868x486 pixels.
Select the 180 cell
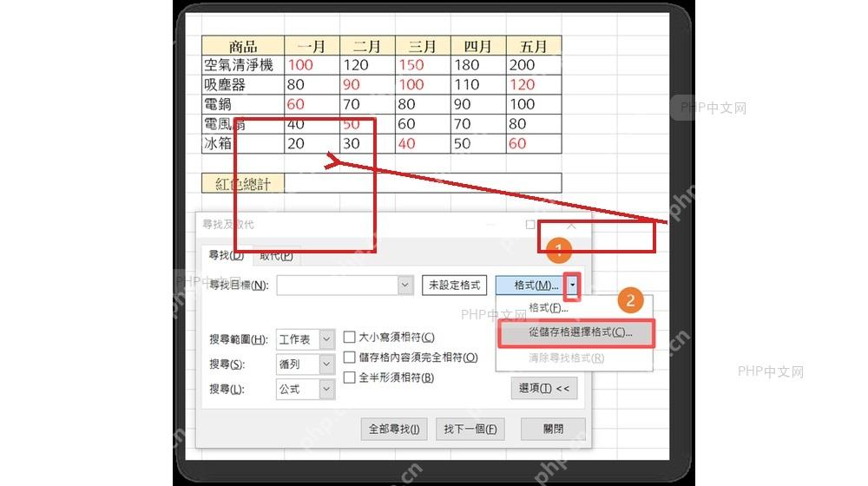(x=478, y=65)
